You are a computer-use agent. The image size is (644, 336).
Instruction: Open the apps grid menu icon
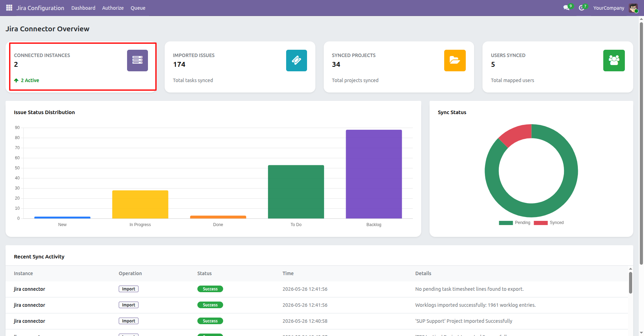tap(9, 8)
